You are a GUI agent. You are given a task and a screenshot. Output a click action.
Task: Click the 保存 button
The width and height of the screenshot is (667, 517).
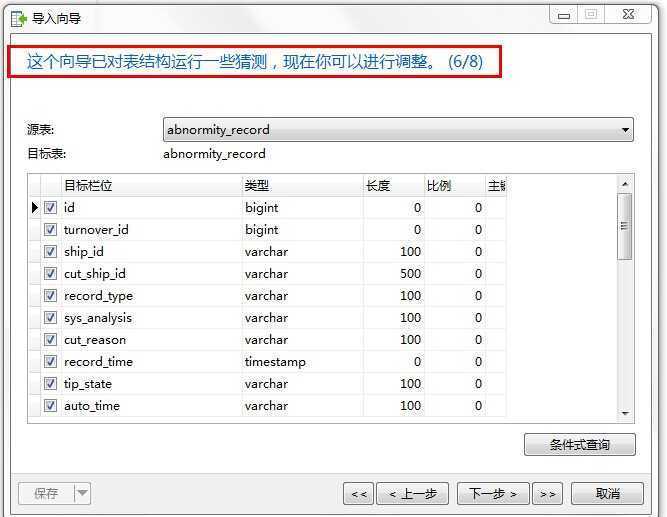(x=46, y=493)
